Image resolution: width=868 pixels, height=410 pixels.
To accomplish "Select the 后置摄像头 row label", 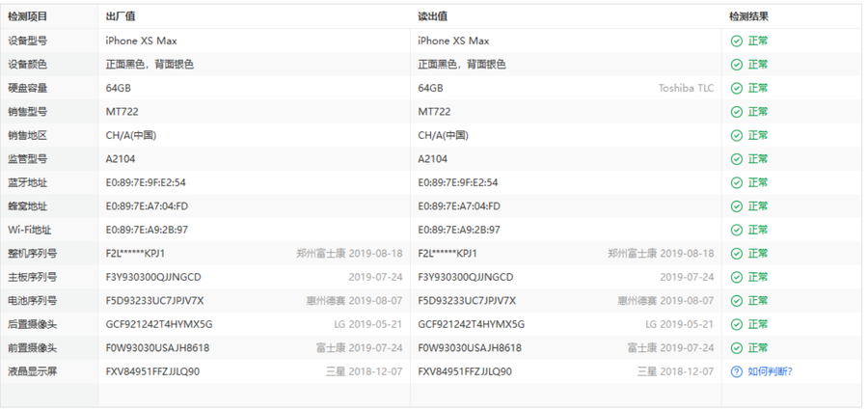I will tap(33, 324).
